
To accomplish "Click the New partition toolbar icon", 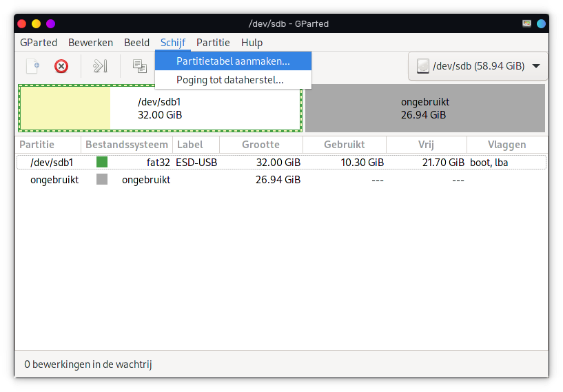I will tap(32, 66).
